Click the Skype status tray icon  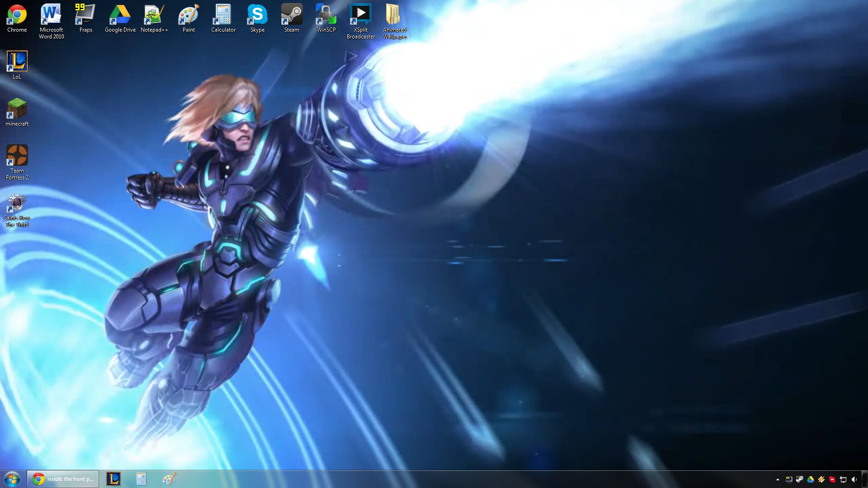pos(832,479)
